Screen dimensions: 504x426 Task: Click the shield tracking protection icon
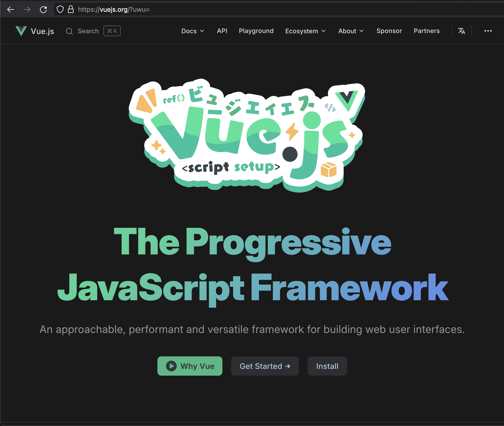60,9
